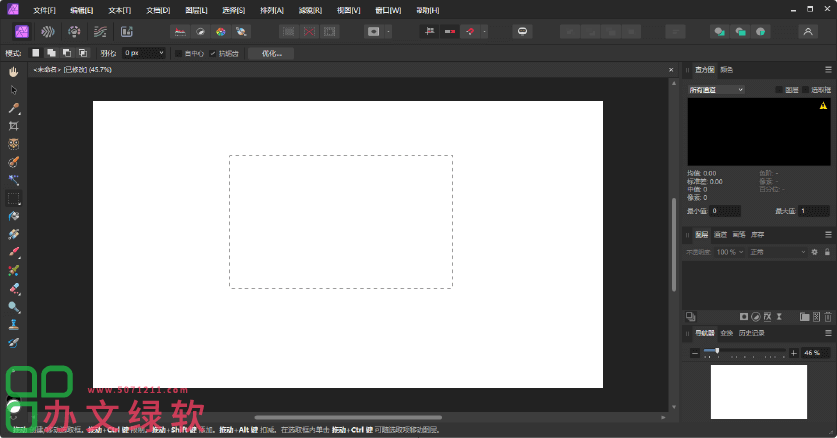Select the Selection Brush tool
Screen dimensions: 837x438
click(14, 162)
